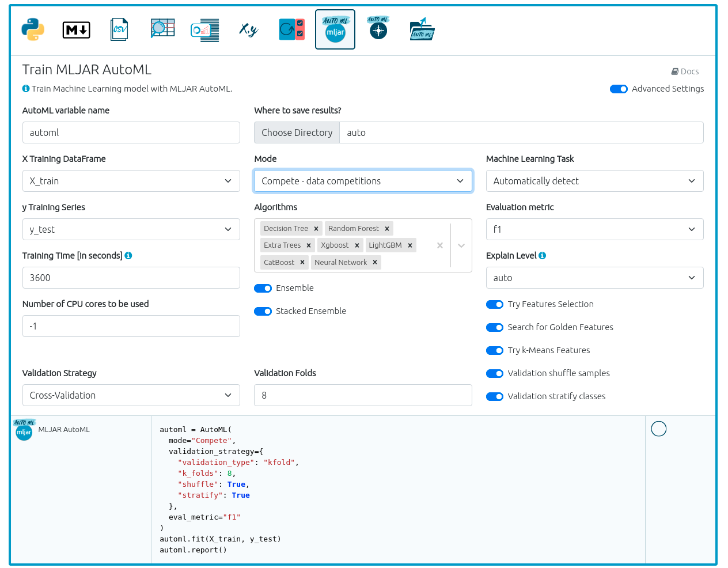Image resolution: width=728 pixels, height=568 pixels.
Task: Clear all selected algorithms
Action: (440, 245)
